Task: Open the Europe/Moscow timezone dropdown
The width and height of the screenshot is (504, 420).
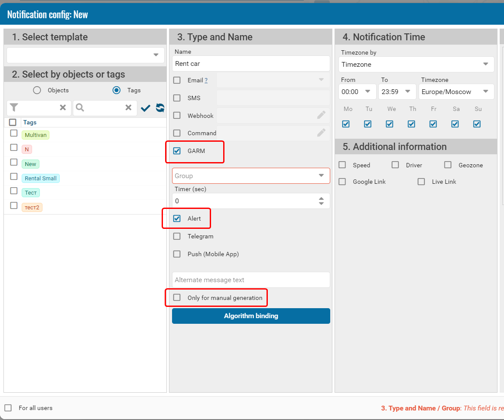Action: [485, 91]
